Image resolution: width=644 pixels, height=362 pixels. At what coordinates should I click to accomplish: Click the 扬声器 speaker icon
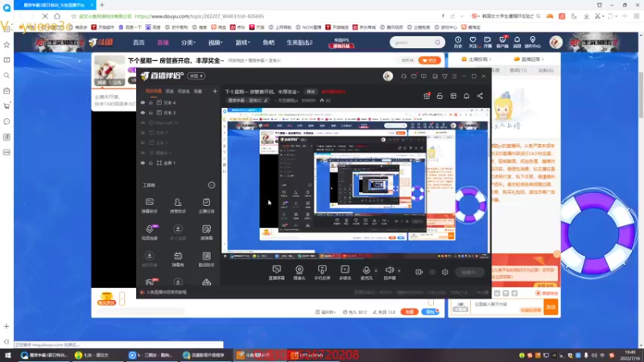(390, 272)
